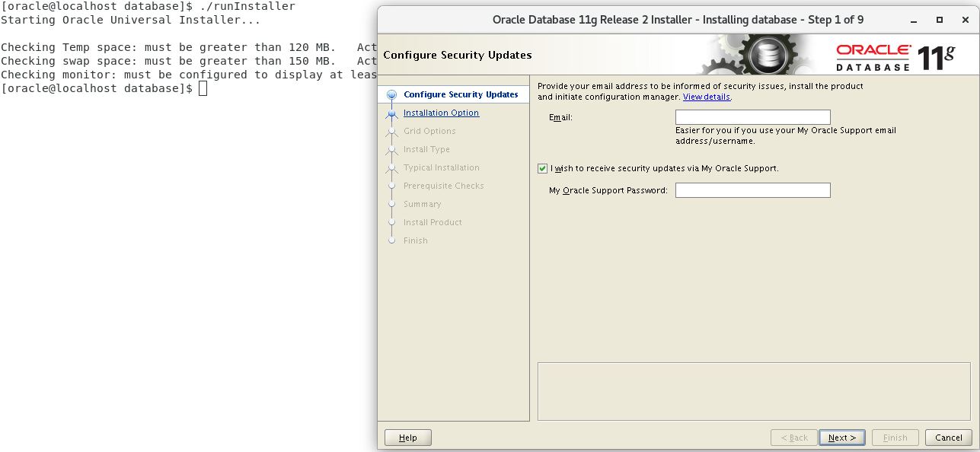Click 'Configure Security Updates' page heading
980x452 pixels.
tap(458, 55)
